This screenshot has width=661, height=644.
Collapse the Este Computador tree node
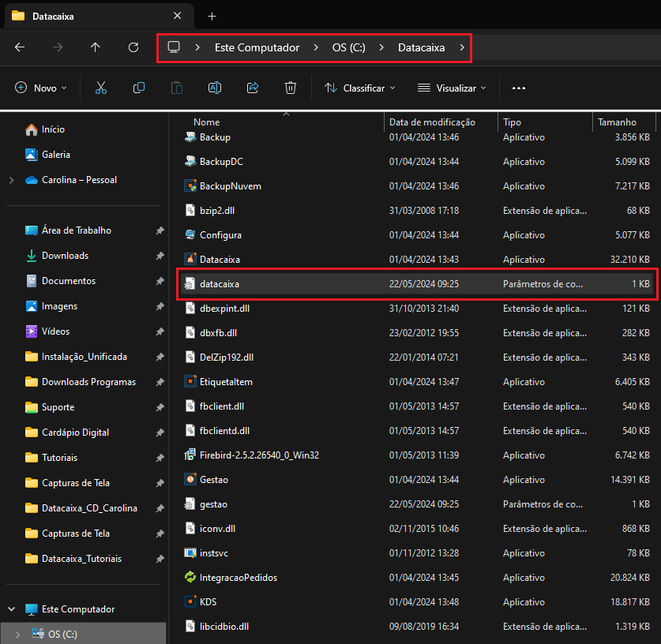coord(11,609)
